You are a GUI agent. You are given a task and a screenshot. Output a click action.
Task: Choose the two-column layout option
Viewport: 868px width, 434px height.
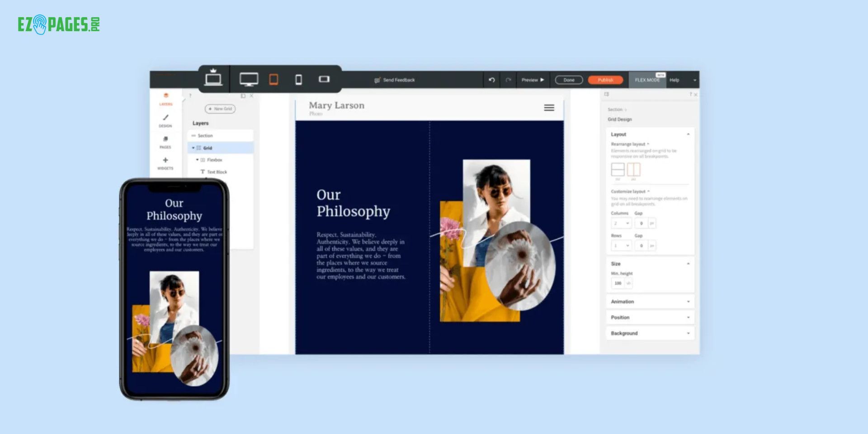pos(633,170)
